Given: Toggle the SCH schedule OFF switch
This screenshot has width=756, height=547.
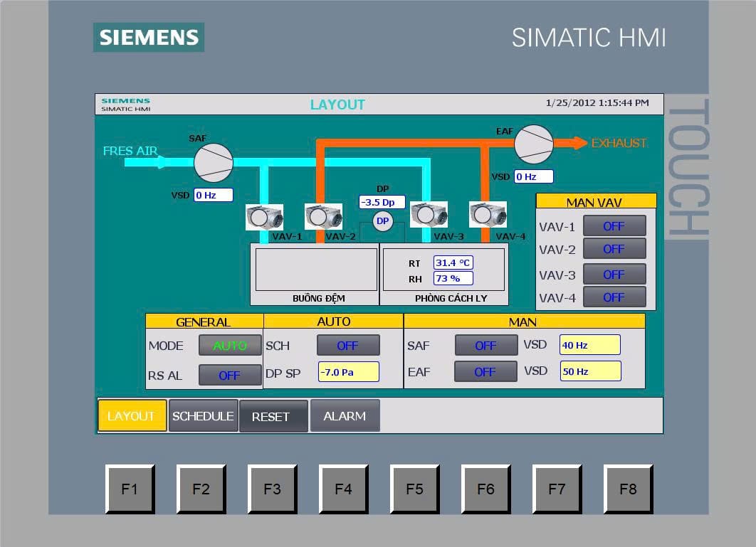Looking at the screenshot, I should click(348, 346).
